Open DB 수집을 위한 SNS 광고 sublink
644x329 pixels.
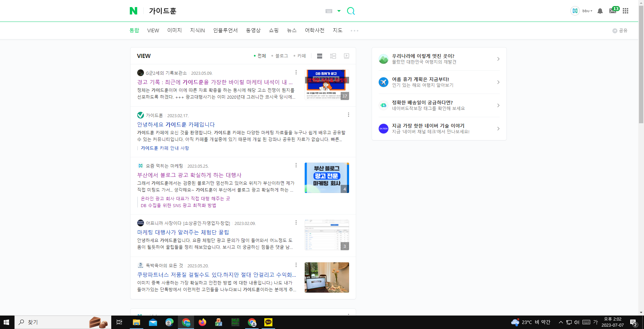(x=178, y=205)
